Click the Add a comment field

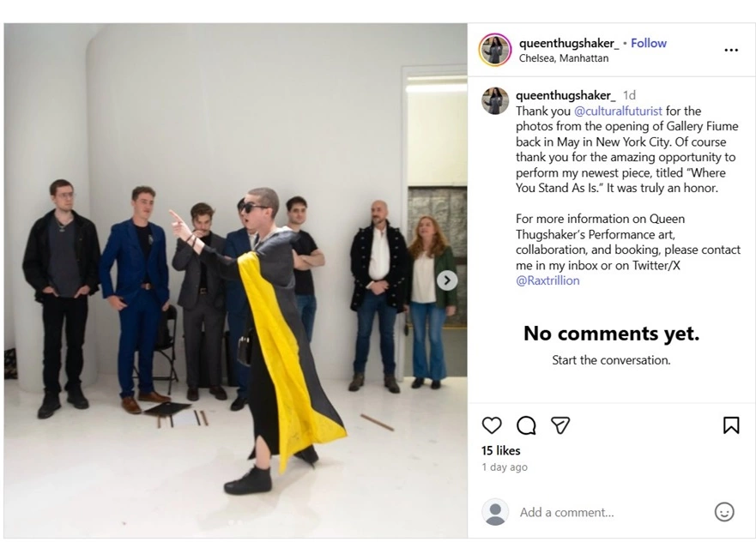coord(613,512)
